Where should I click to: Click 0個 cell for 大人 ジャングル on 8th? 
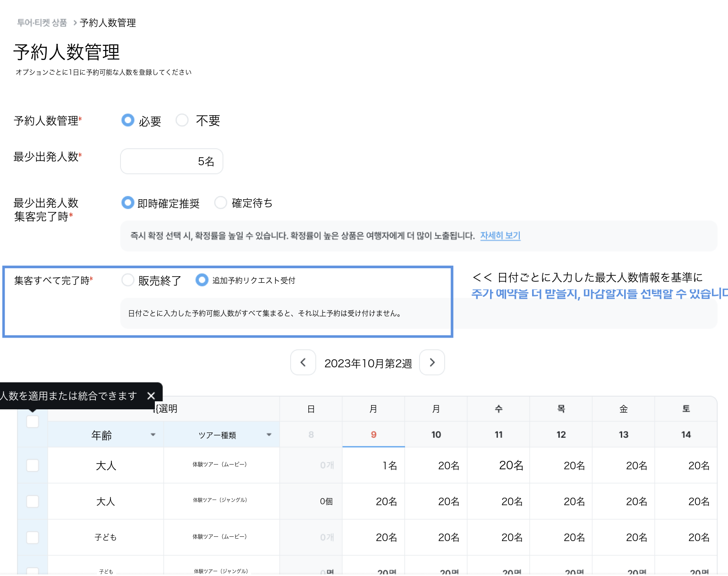pos(311,501)
